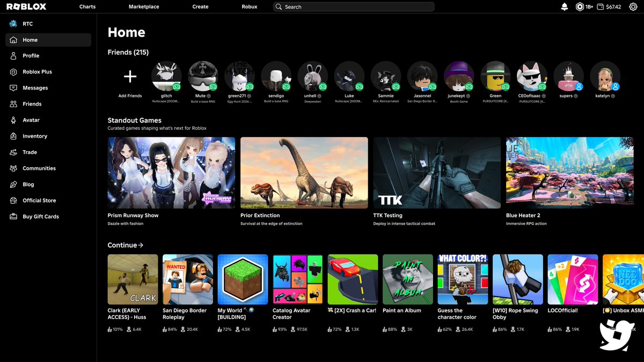
Task: Open the Prior Extinction dinosaur thumbnail
Action: (x=304, y=173)
